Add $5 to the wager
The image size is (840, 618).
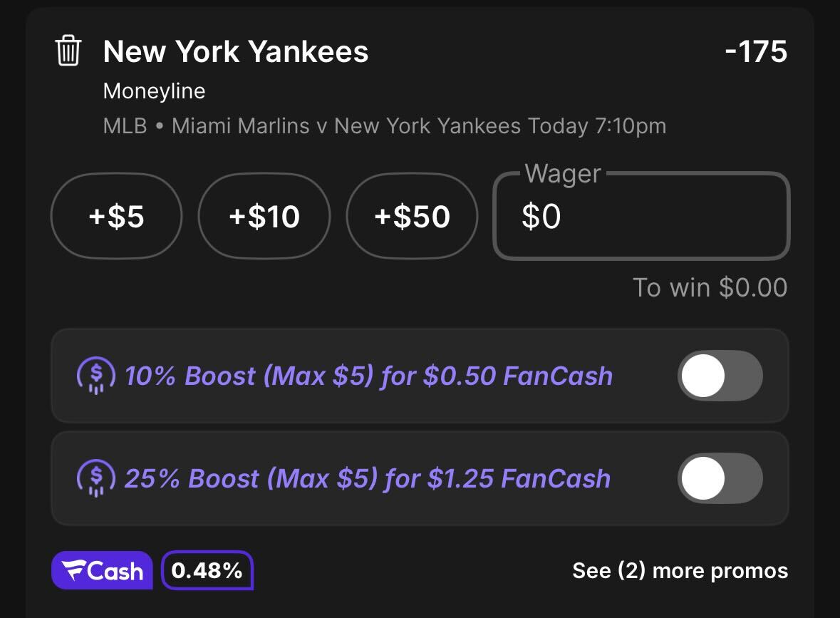tap(116, 216)
